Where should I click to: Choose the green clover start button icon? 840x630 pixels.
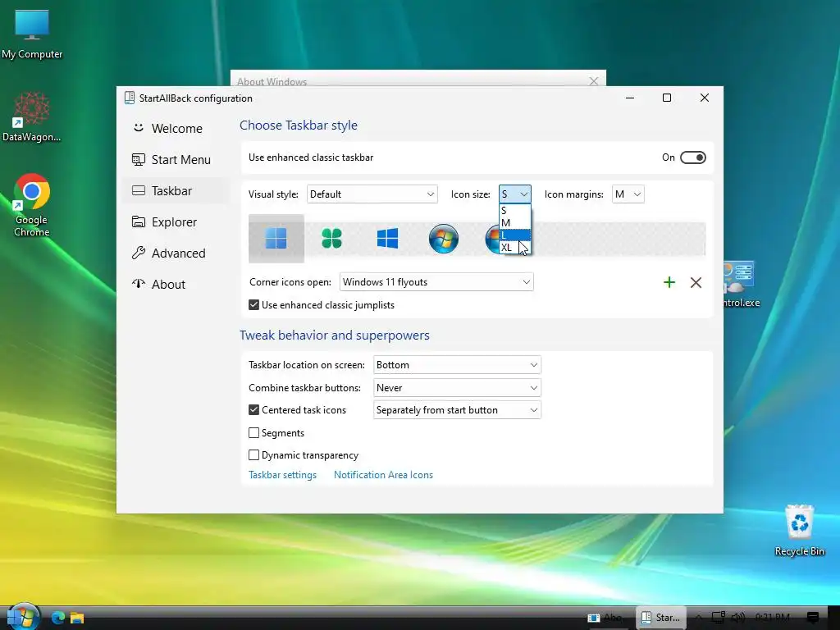331,239
